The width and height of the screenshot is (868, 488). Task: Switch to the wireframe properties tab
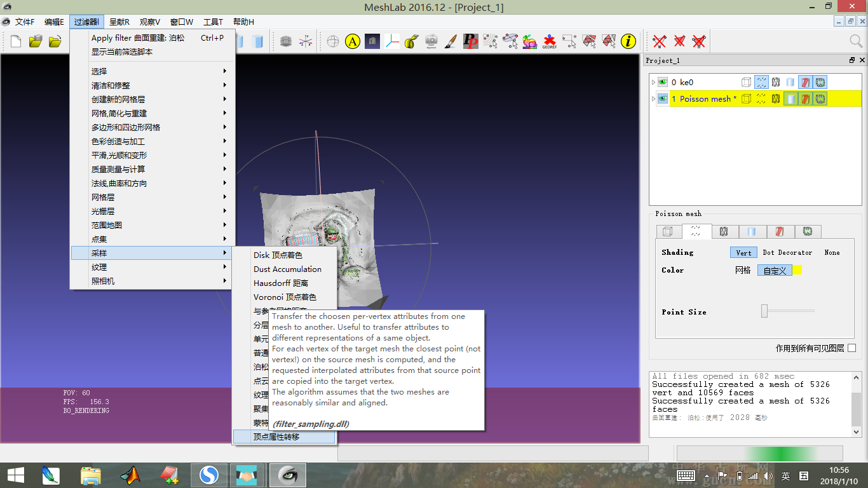[724, 232]
